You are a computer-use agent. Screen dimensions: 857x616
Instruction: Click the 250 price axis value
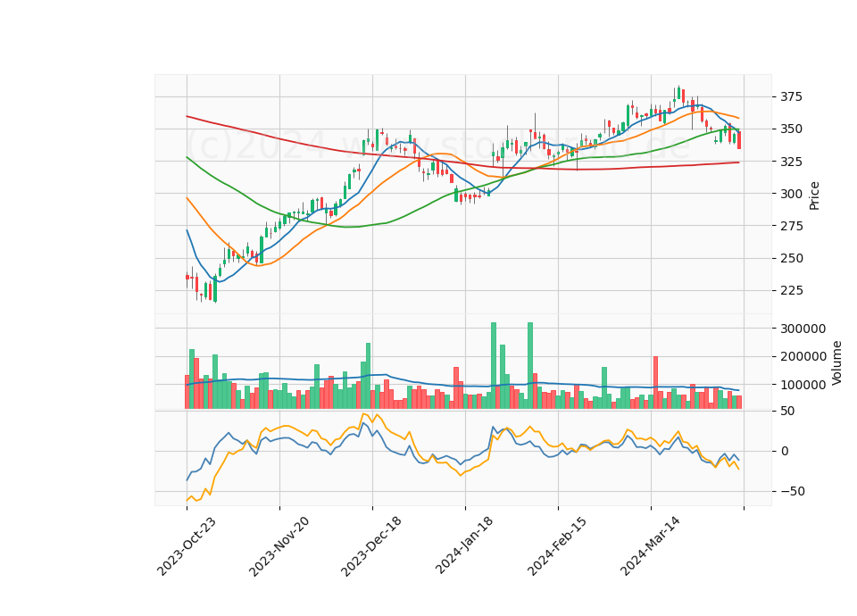click(x=792, y=259)
